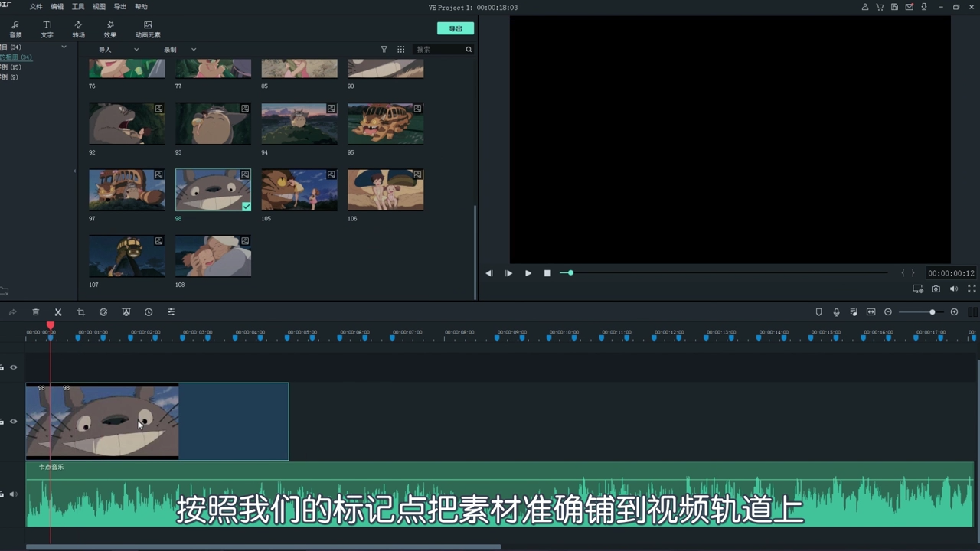Open preview quality display settings icon
The image size is (980, 551).
tap(917, 289)
